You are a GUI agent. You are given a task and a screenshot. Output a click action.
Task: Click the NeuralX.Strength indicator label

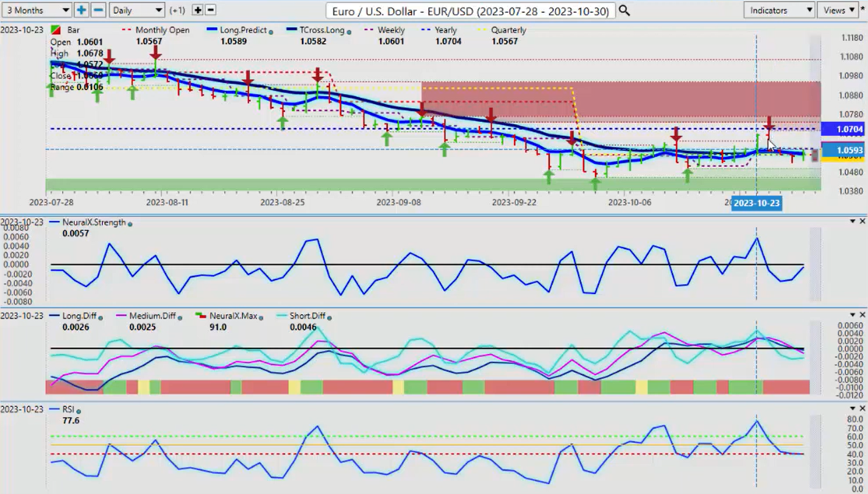(94, 222)
